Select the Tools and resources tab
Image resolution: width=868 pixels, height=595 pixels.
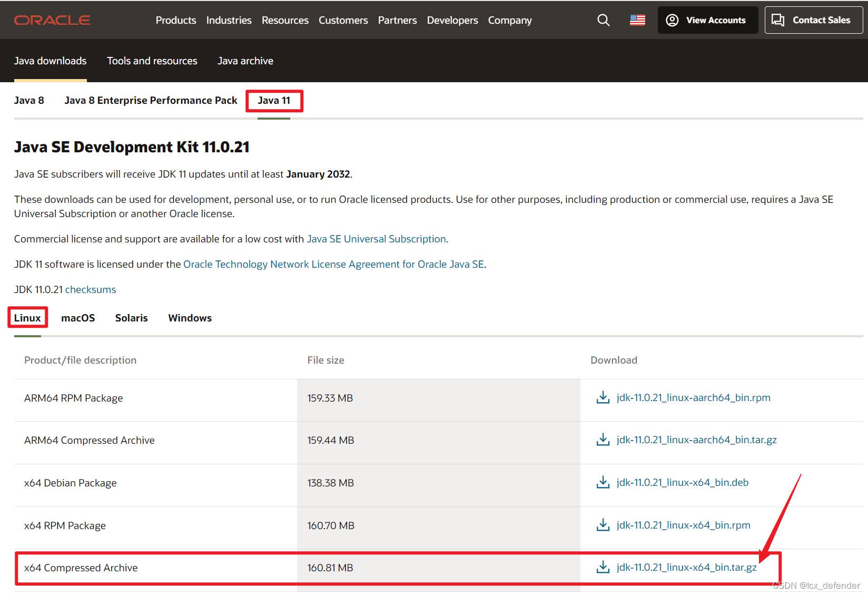tap(152, 61)
